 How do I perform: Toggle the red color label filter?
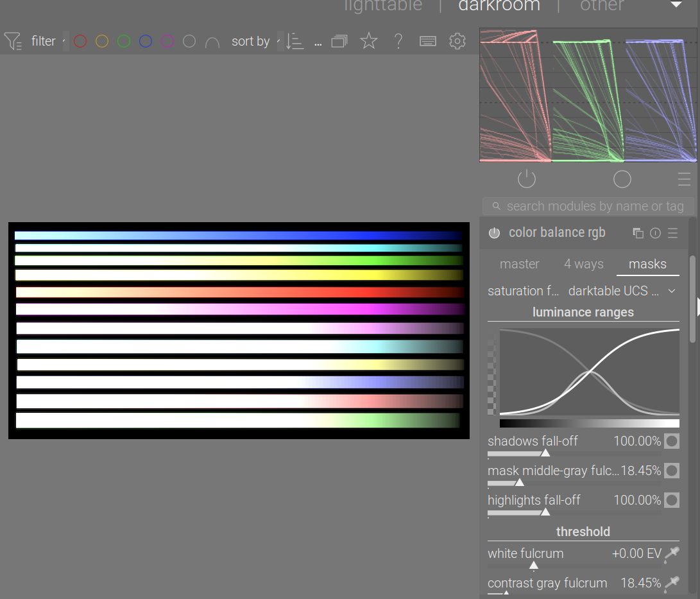pos(80,41)
